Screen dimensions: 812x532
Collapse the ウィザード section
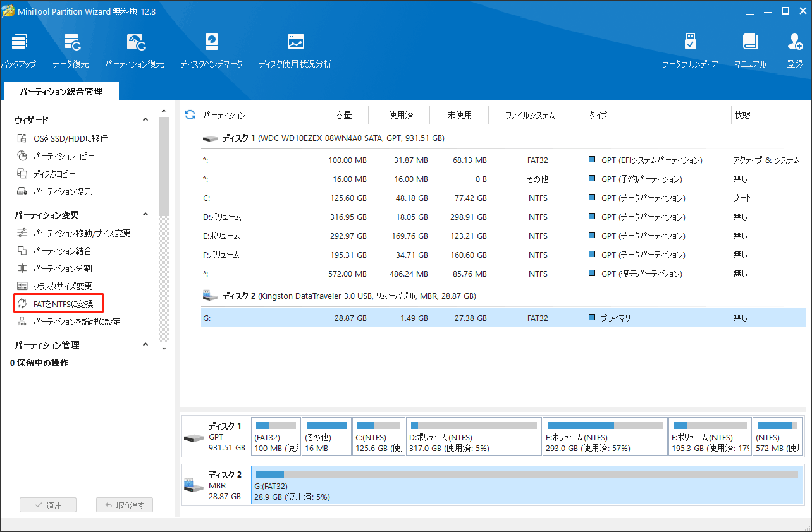[145, 119]
